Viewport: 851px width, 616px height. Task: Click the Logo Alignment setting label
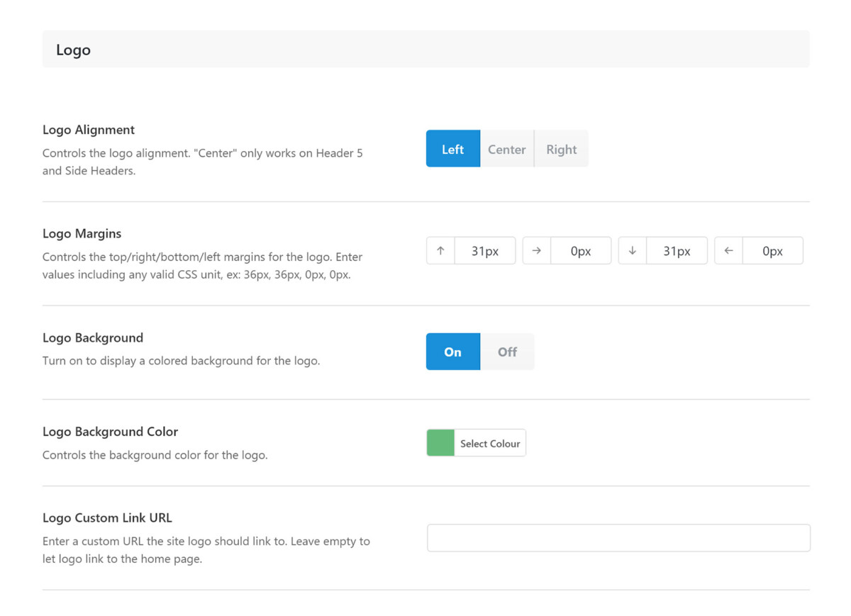(88, 130)
